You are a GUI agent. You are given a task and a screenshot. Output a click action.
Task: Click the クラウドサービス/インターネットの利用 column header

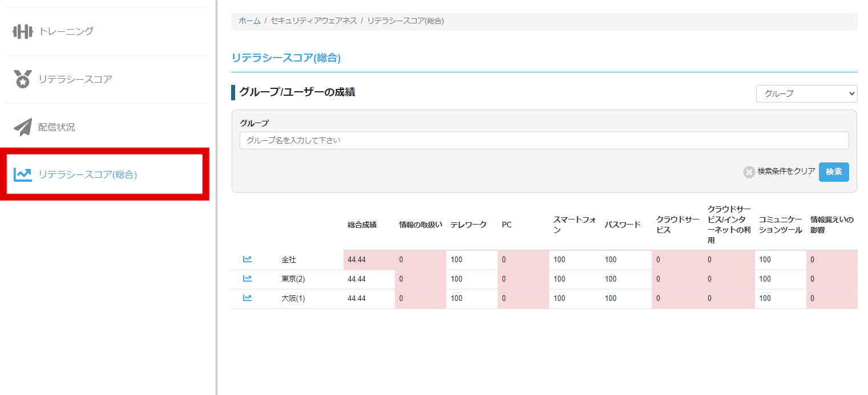pyautogui.click(x=729, y=225)
